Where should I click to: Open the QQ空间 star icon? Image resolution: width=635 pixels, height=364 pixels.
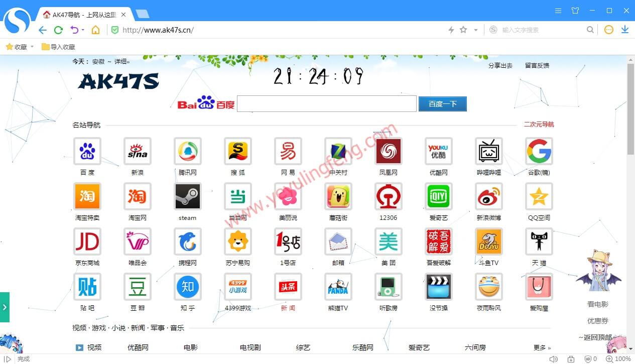[539, 196]
